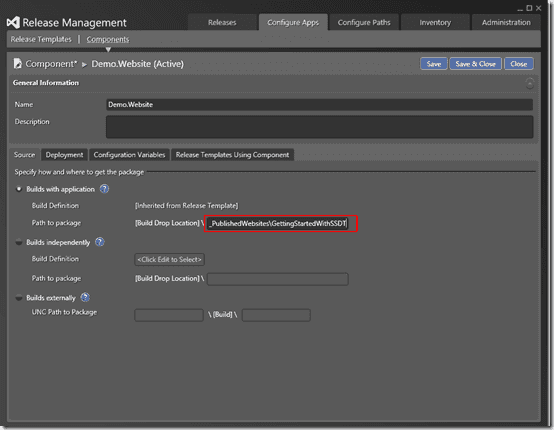Viewport: 554px width, 430px height.
Task: Open help for Builds with application
Action: click(104, 189)
